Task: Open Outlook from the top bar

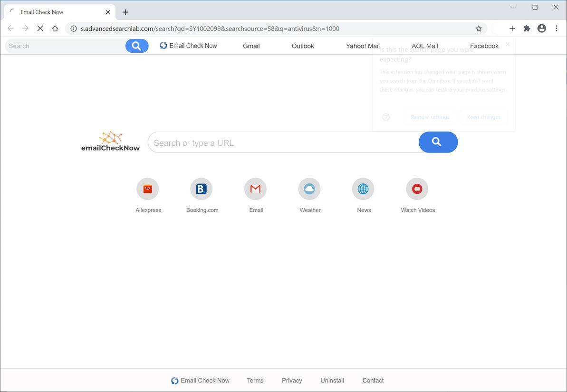Action: click(303, 46)
